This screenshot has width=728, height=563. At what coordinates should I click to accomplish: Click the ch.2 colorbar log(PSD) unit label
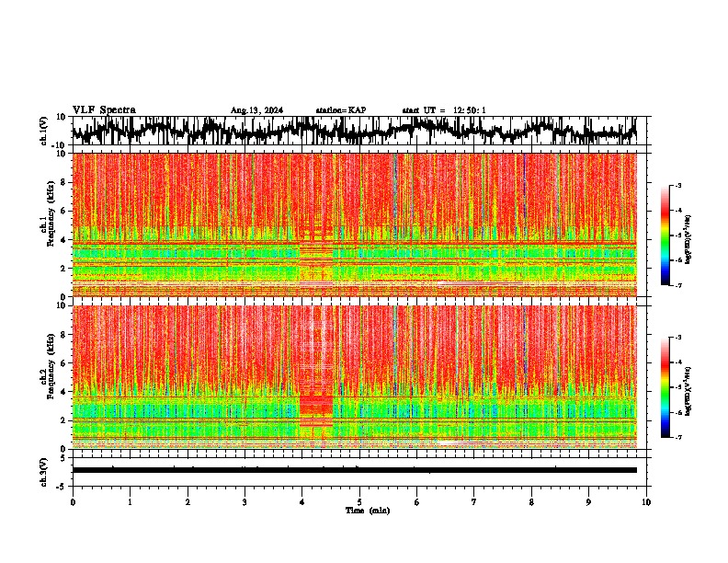pos(689,391)
